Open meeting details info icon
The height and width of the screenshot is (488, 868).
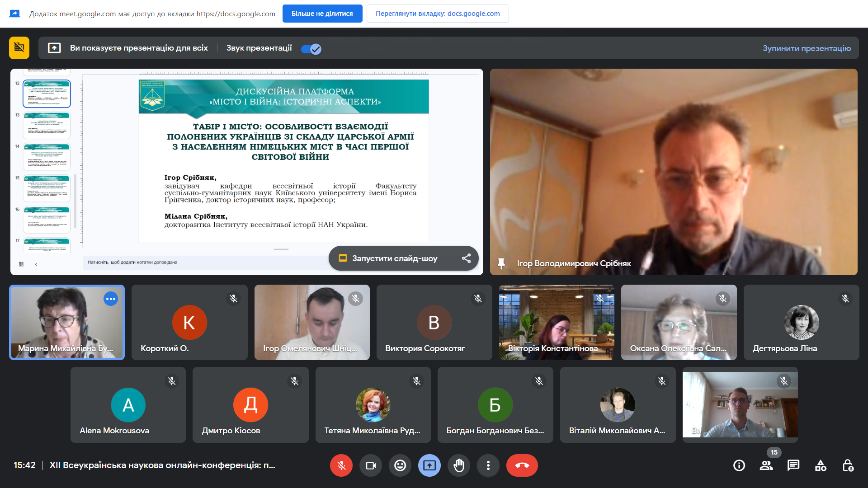click(739, 465)
